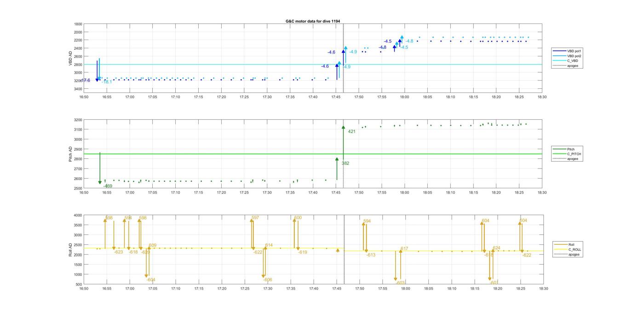
Task: Click the 16:50 tick under the VBD plot
Action: (x=83, y=97)
